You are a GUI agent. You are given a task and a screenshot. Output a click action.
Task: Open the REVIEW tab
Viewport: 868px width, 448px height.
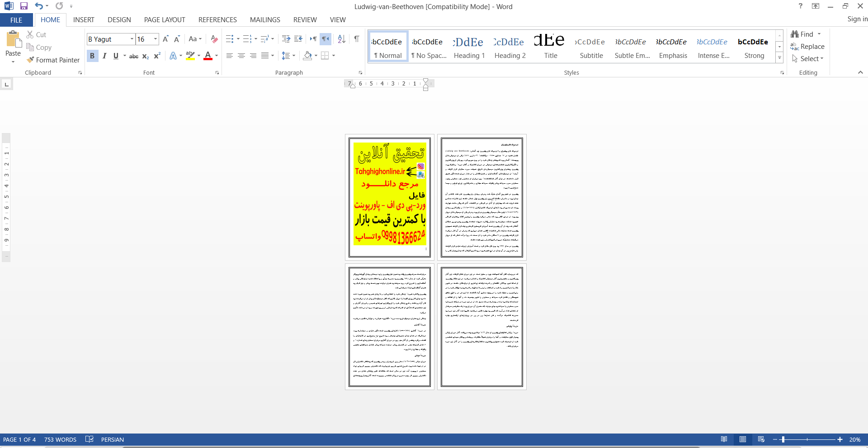pyautogui.click(x=305, y=20)
